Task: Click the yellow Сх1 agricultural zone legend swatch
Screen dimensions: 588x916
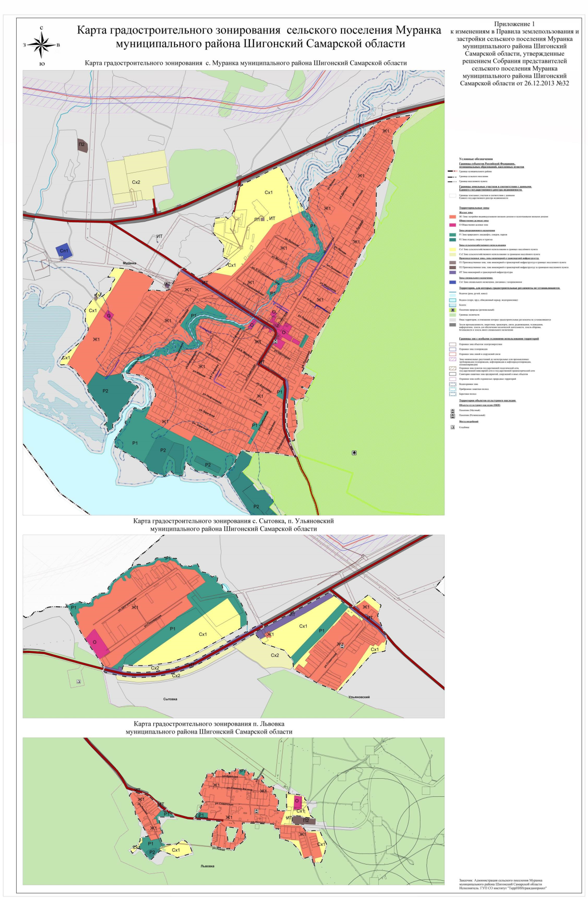Action: (452, 249)
